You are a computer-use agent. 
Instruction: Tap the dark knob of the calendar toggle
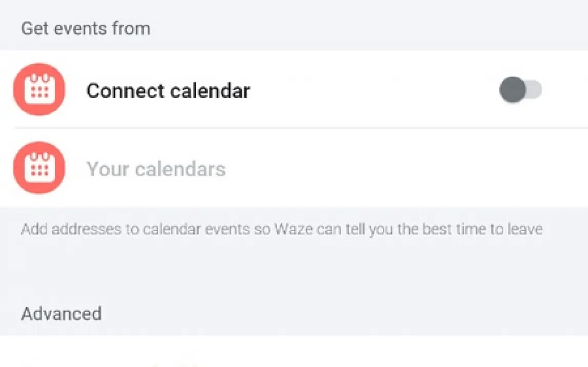click(513, 90)
